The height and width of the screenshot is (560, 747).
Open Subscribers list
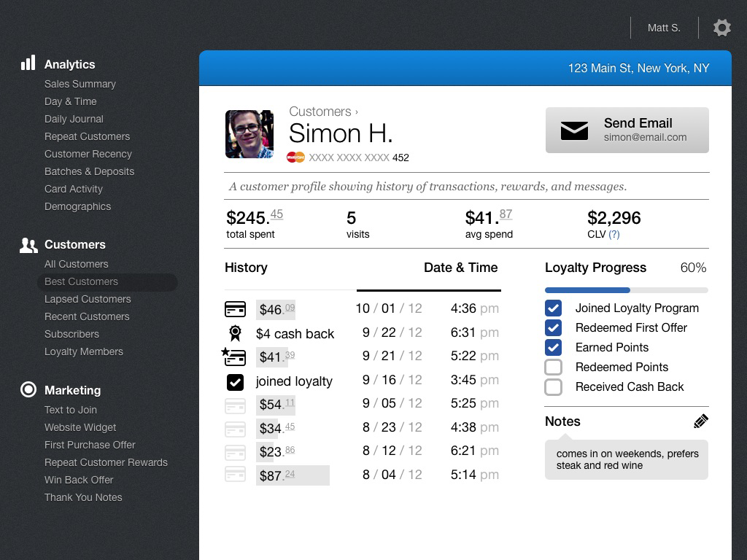pyautogui.click(x=71, y=334)
